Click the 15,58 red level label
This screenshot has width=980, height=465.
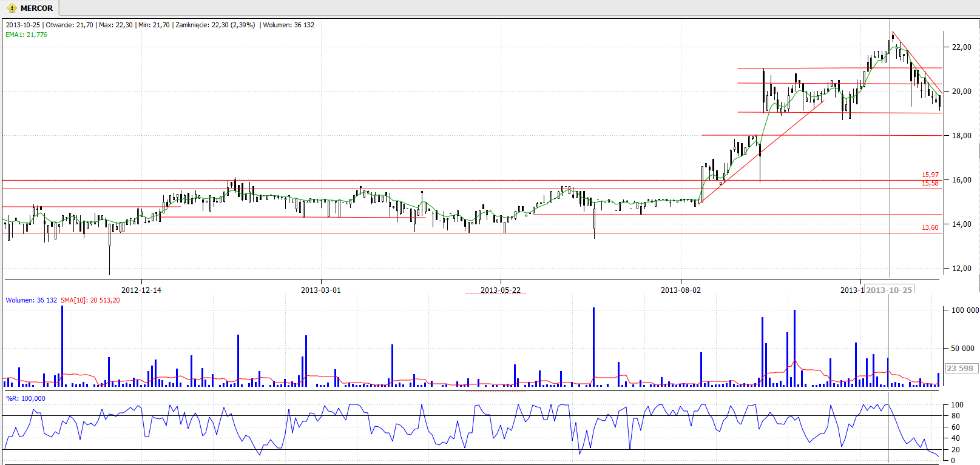930,183
